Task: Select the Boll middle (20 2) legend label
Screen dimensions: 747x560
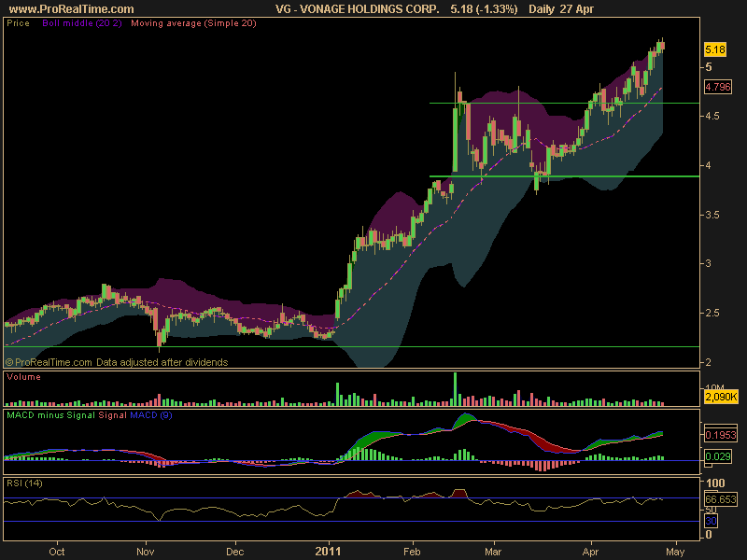Action: 82,23
